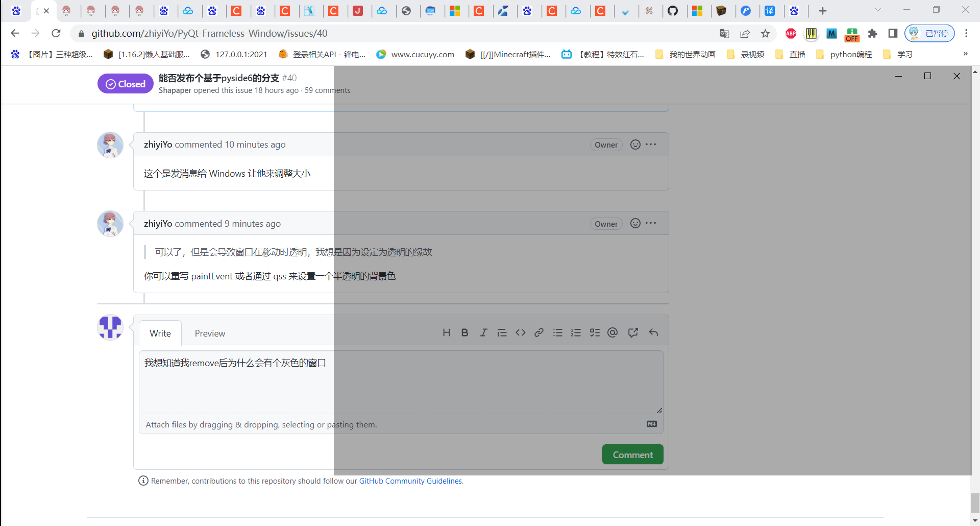Screen dimensions: 980x526
Task: Insert a link into the comment
Action: 539,332
